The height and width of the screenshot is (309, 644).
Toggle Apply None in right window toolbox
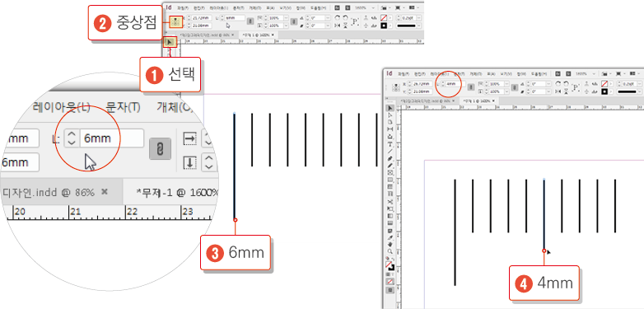(390, 281)
